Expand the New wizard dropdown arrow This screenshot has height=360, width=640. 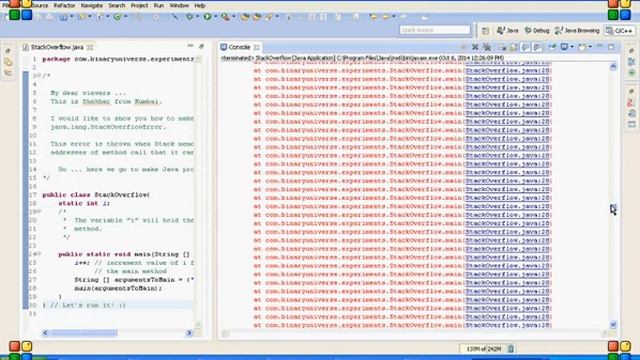(x=72, y=17)
